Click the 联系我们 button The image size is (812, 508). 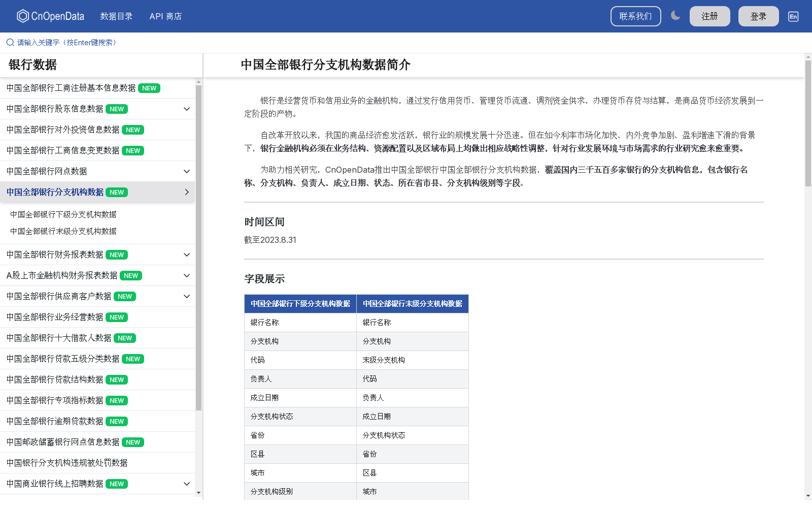(x=635, y=16)
